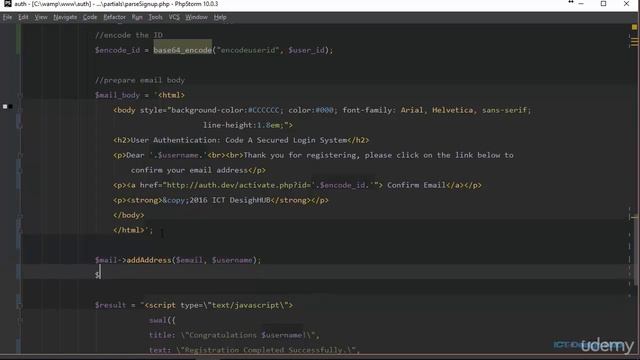Click the PhpStorm app icon in title bar
The width and height of the screenshot is (640, 360).
point(7,4)
